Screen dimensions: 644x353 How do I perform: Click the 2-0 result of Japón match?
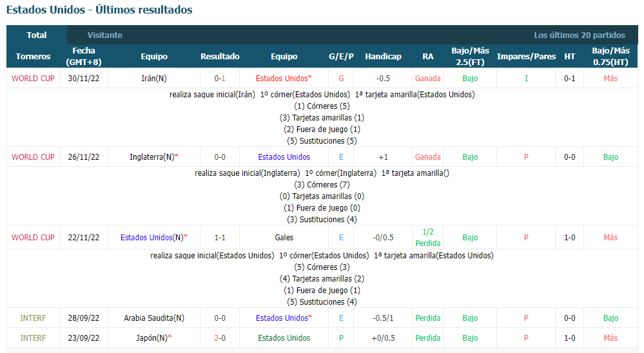click(x=220, y=338)
